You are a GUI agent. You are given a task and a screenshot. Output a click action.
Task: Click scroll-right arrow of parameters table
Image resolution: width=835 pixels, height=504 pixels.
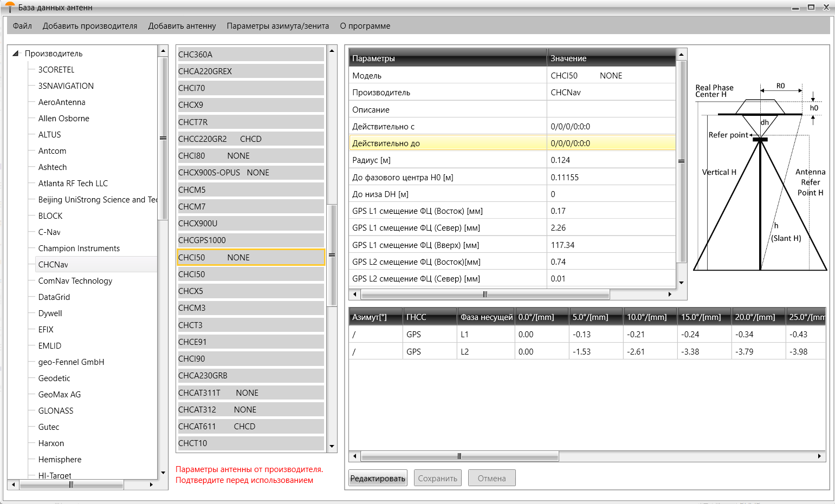click(x=670, y=294)
